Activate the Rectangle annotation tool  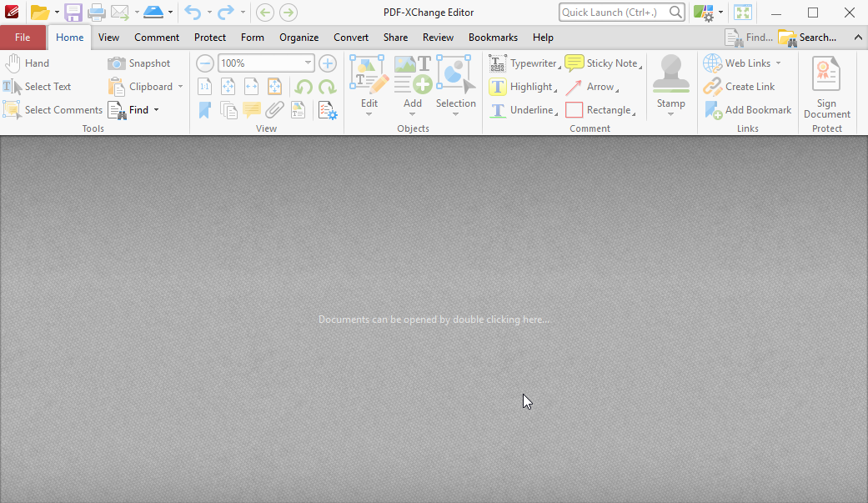(x=600, y=109)
